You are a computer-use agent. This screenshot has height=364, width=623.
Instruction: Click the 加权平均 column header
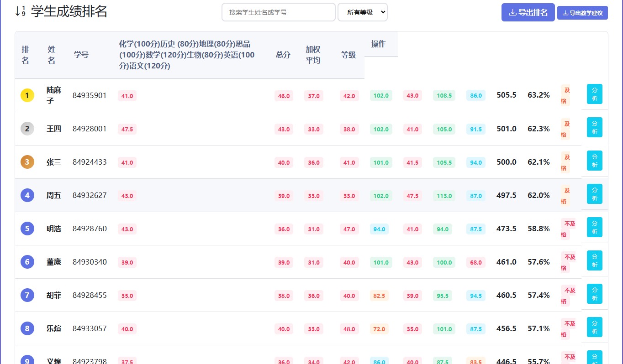313,55
